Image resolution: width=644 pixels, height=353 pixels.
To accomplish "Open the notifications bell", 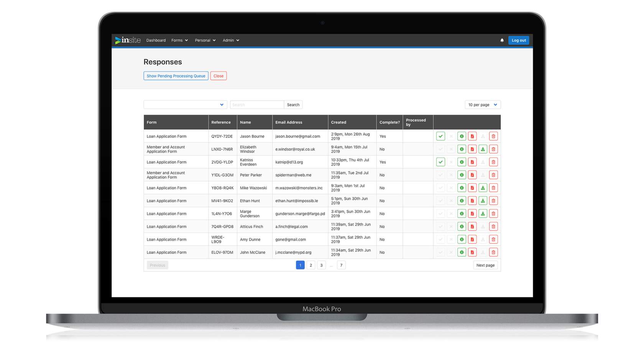I will 502,40.
